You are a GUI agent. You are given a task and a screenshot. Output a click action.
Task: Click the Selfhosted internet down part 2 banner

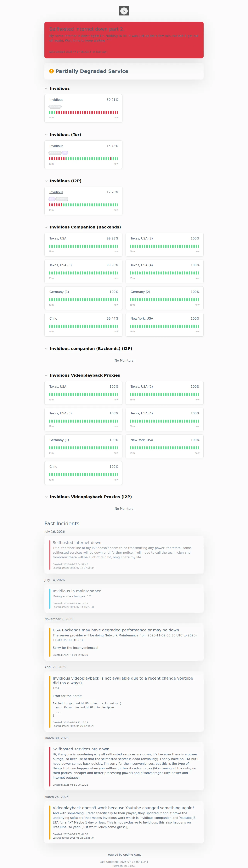coord(124,40)
